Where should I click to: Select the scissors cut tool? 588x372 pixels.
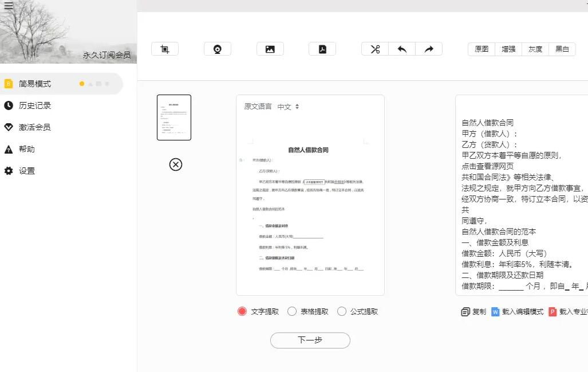click(374, 49)
